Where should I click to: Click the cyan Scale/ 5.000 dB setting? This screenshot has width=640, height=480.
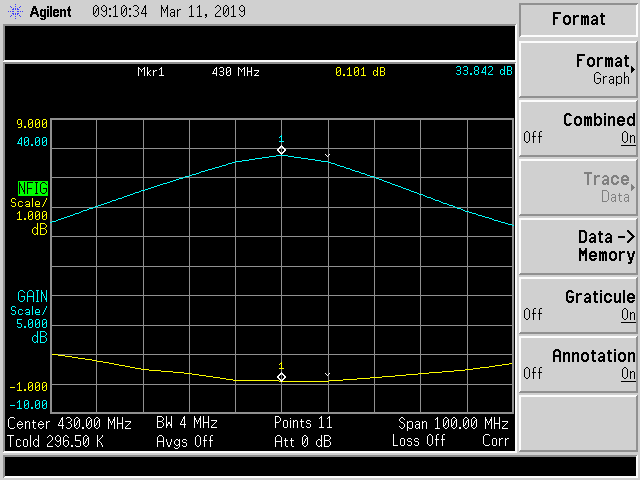pyautogui.click(x=29, y=324)
